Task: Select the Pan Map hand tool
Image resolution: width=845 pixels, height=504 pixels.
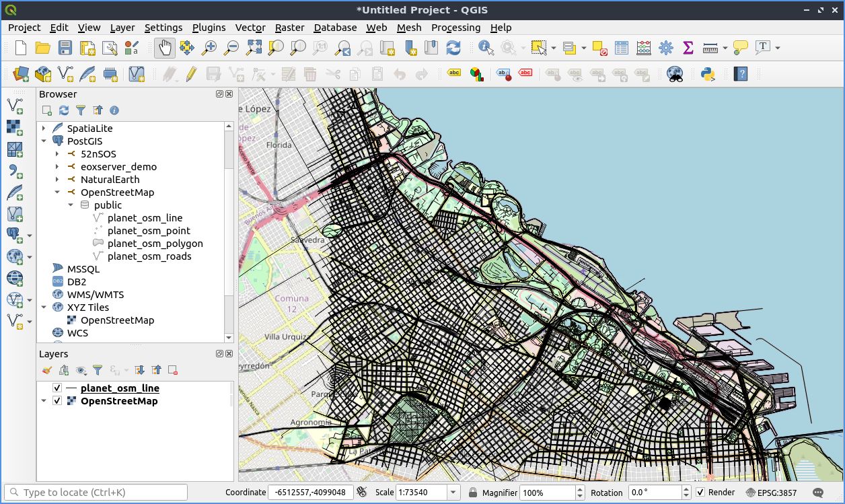Action: [165, 48]
